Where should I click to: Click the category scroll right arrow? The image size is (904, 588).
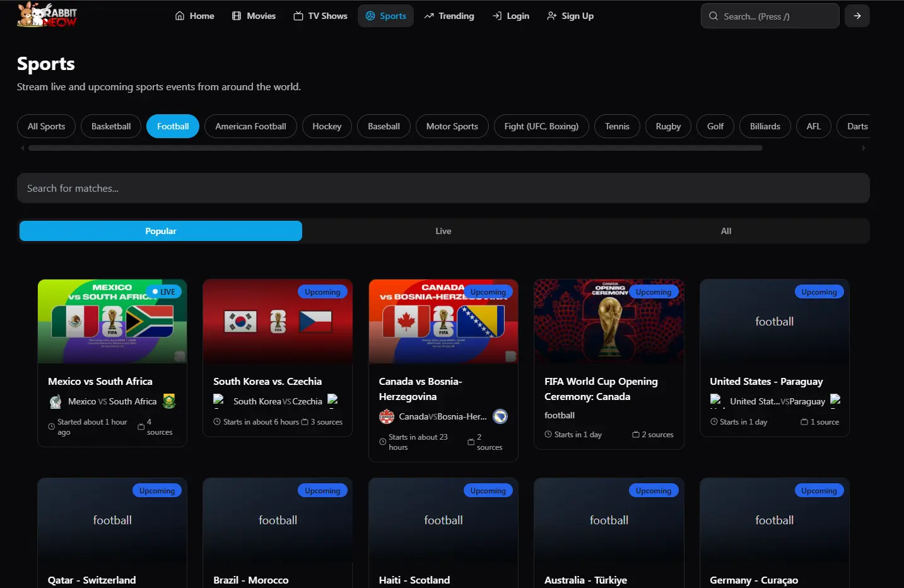point(864,148)
